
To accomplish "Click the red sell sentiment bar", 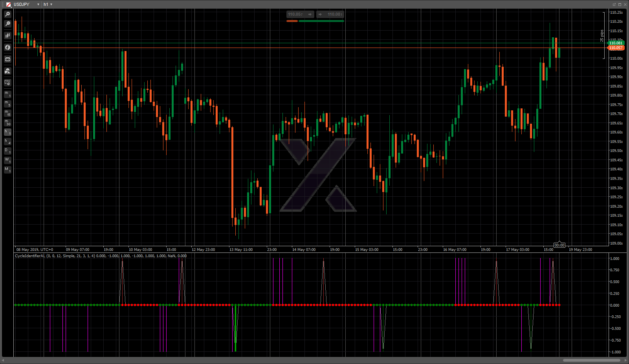I will point(292,21).
